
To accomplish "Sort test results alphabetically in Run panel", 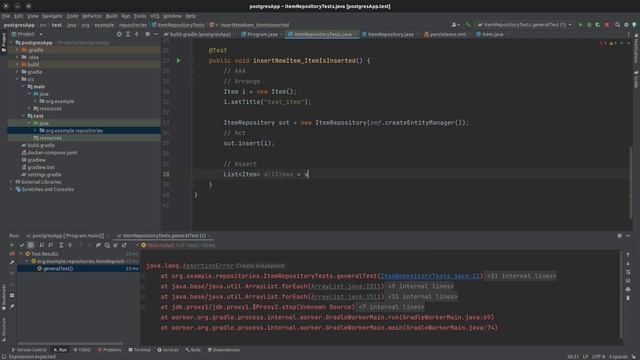I will pyautogui.click(x=41, y=245).
